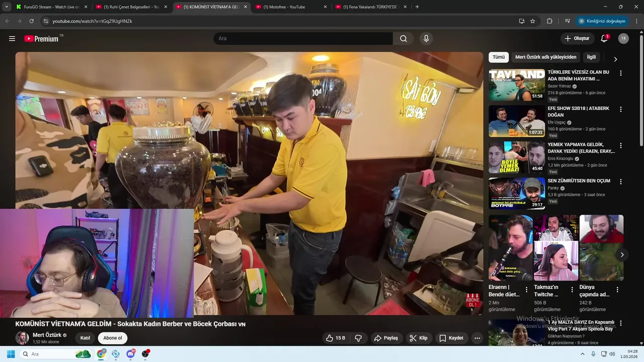Viewport: 644px width, 362px height.
Task: Open media control icon in browser toolbar
Action: [568, 21]
